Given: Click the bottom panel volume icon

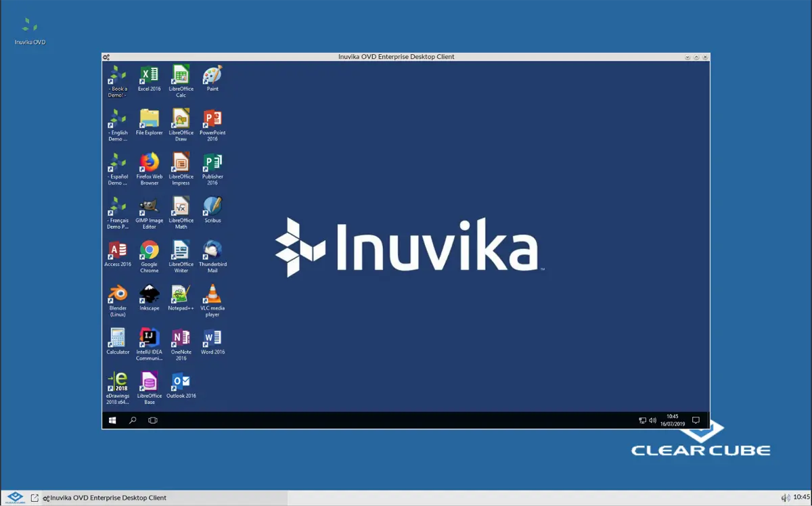Looking at the screenshot, I should click(x=785, y=498).
